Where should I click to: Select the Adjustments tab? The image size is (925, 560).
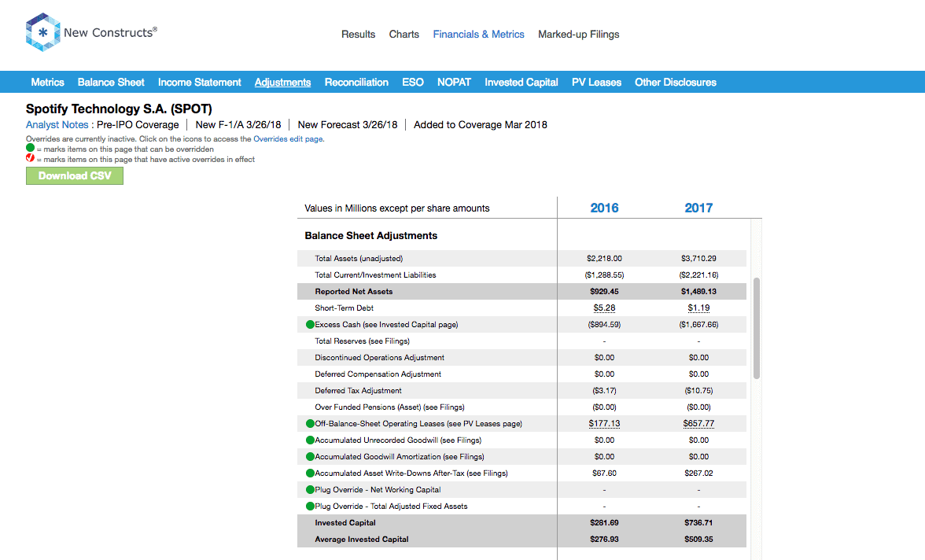pos(282,82)
